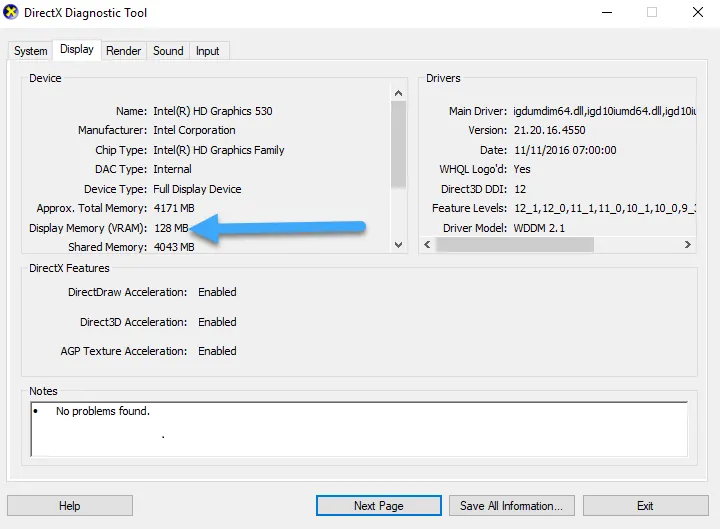
Task: Close the DirectX Diagnostic Tool window
Action: [x=698, y=12]
